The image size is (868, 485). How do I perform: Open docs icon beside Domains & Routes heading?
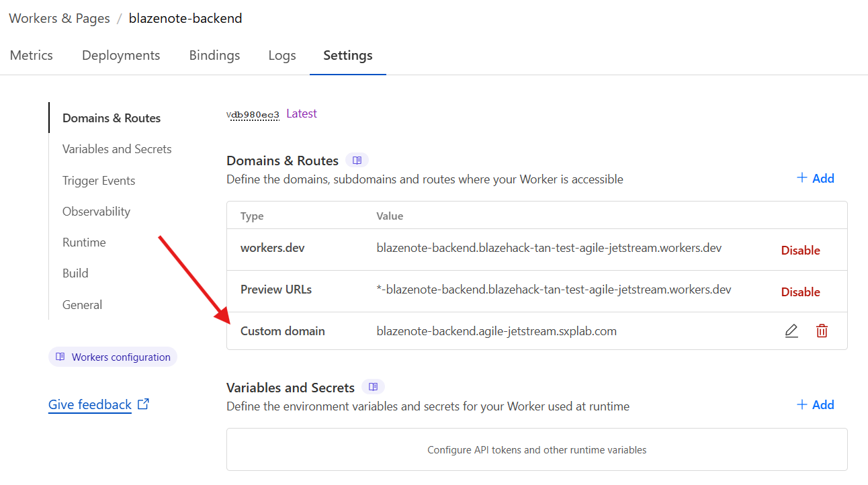[x=357, y=161]
